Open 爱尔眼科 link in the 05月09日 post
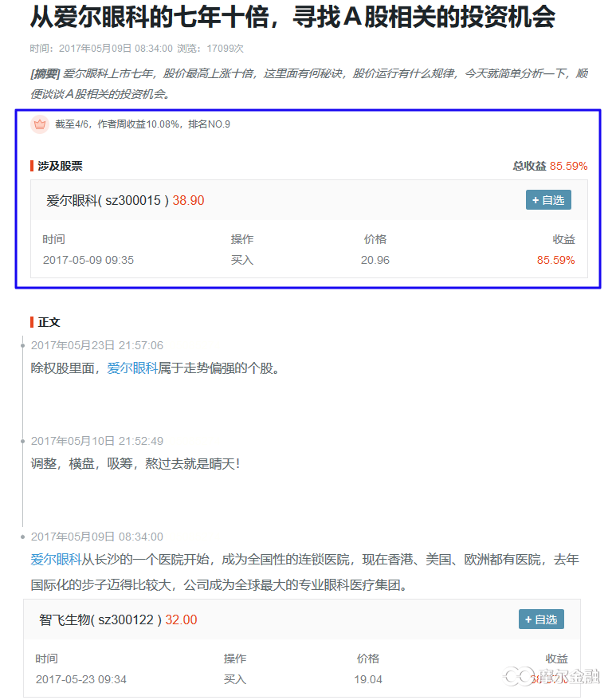The height and width of the screenshot is (700, 612). point(57,560)
